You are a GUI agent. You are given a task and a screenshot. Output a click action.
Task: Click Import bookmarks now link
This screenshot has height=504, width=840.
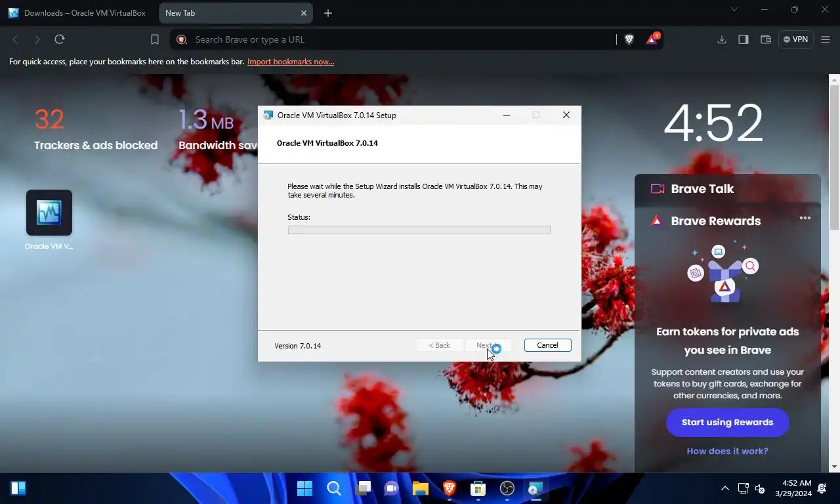pos(291,62)
